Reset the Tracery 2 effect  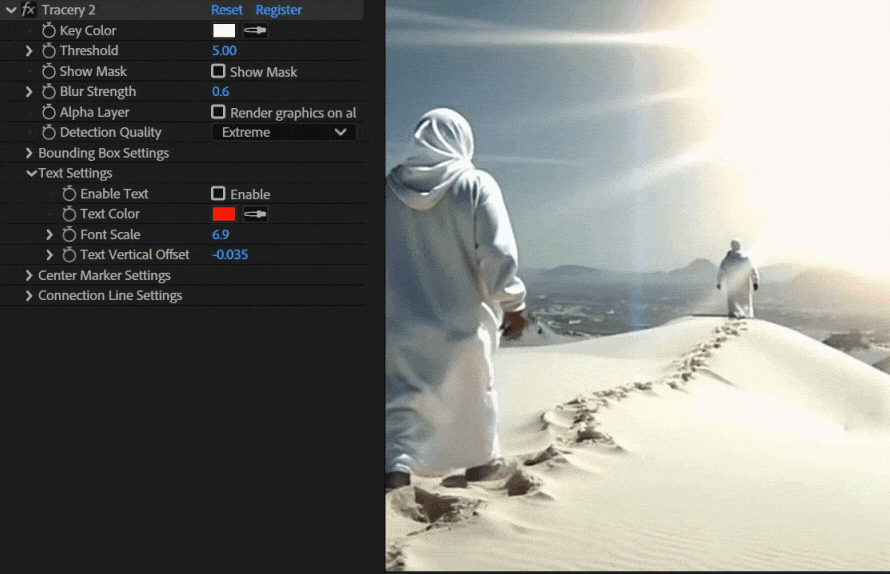pyautogui.click(x=227, y=10)
